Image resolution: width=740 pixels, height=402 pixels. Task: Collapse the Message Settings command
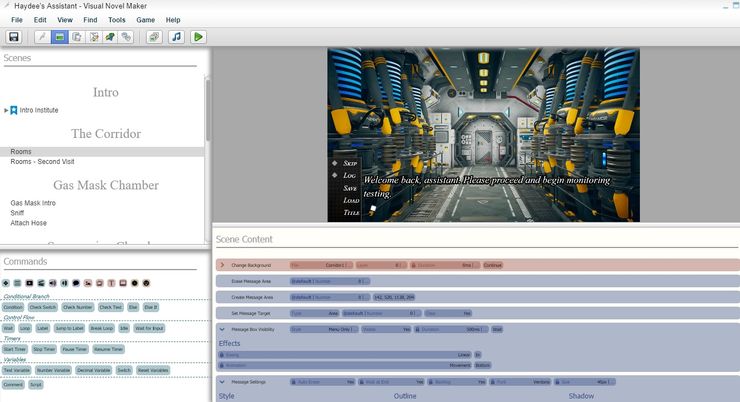pos(222,382)
